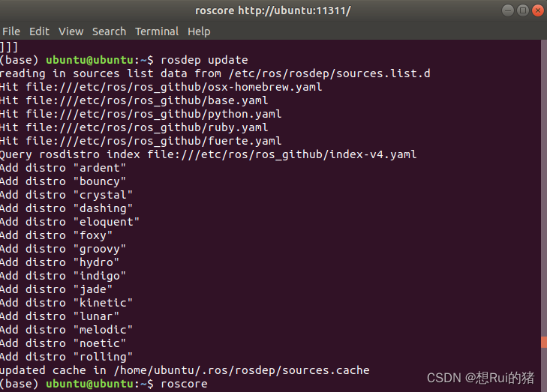Image resolution: width=547 pixels, height=392 pixels.
Task: Maximize the roscore terminal window
Action: (522, 10)
